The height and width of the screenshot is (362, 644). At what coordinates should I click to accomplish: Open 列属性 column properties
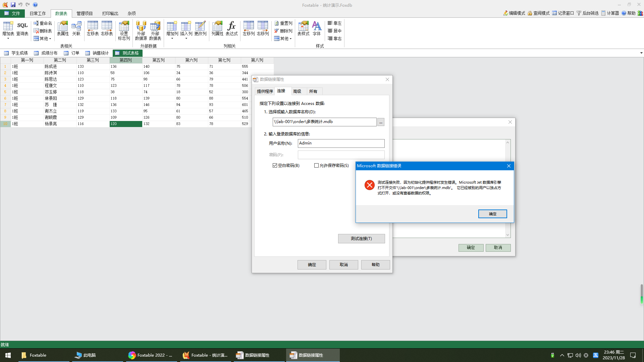pos(217,28)
